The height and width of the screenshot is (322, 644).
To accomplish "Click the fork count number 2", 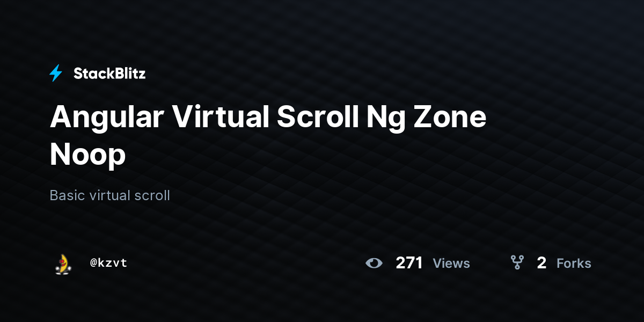I will point(541,263).
